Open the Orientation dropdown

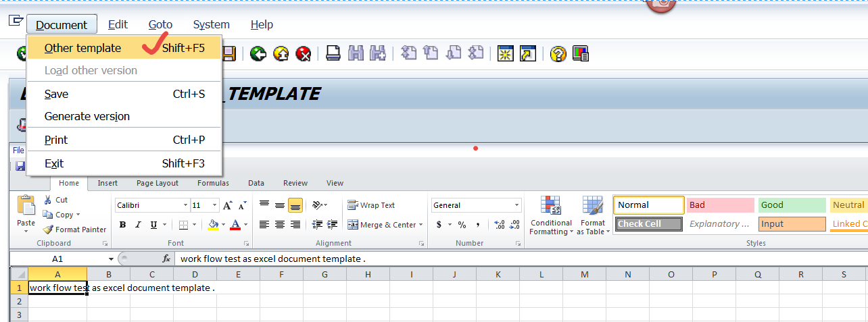320,205
